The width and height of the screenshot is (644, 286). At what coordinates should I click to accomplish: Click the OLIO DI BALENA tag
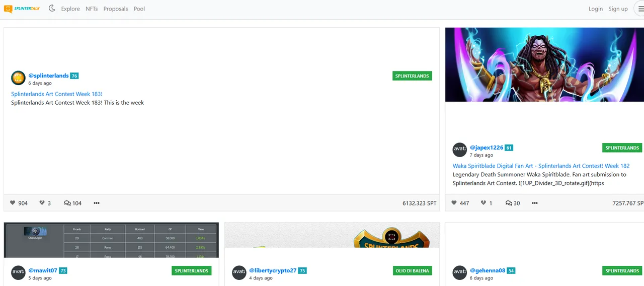click(x=413, y=271)
